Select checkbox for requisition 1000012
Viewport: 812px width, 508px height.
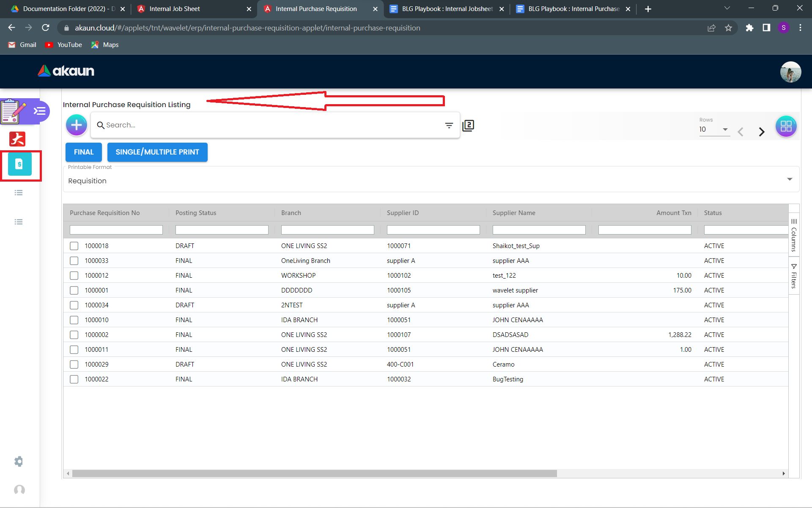point(74,276)
